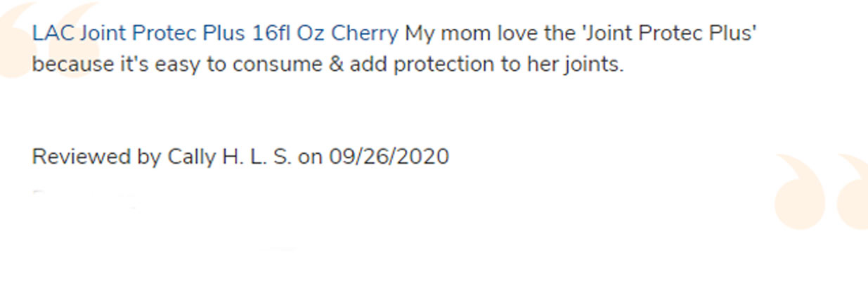Click the review date 09/26/2020
Screen dimensions: 868x281
tap(389, 156)
